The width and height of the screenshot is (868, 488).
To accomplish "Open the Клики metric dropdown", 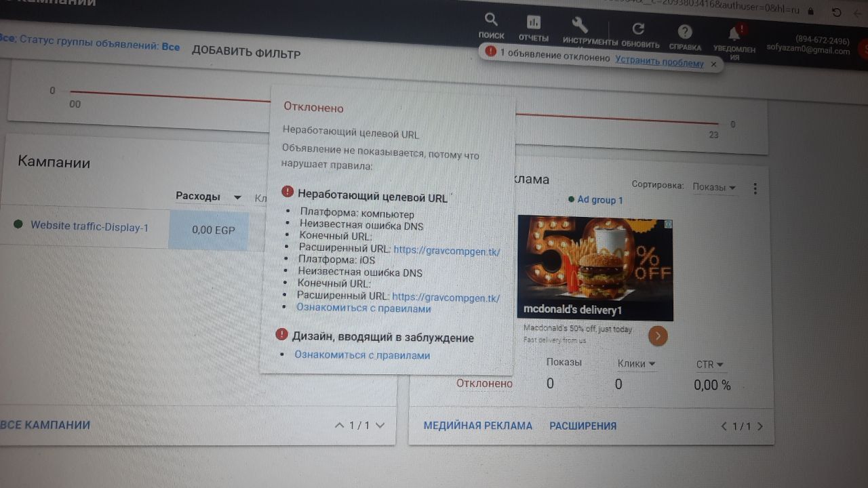I will point(637,364).
